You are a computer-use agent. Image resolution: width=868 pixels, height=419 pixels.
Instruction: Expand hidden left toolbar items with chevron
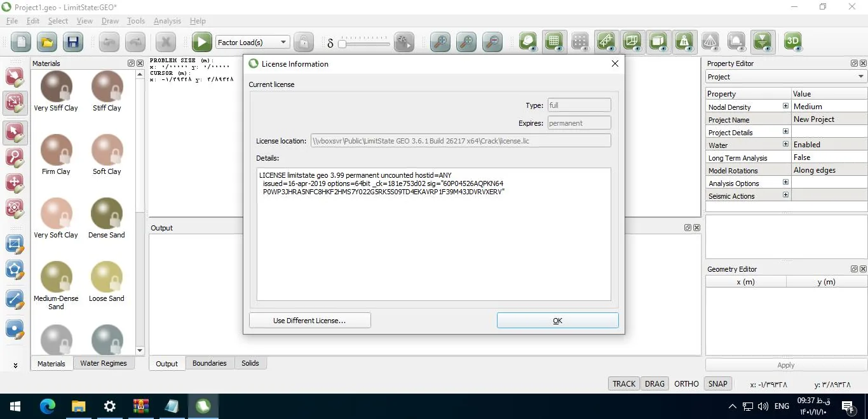pos(15,366)
